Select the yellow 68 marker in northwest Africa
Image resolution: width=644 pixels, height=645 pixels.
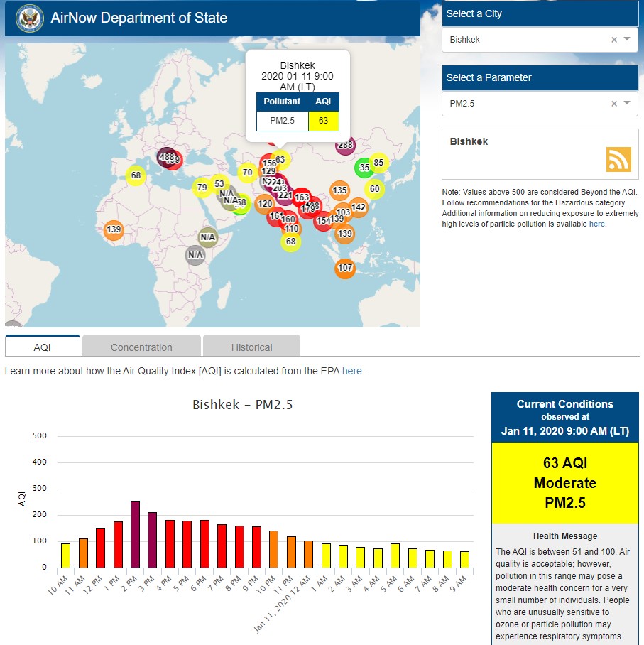click(x=136, y=175)
